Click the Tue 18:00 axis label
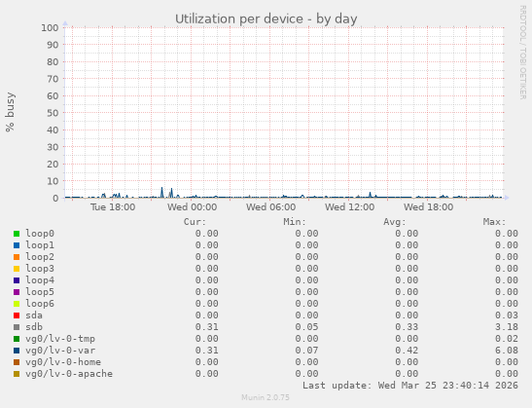The height and width of the screenshot is (408, 532). click(113, 207)
